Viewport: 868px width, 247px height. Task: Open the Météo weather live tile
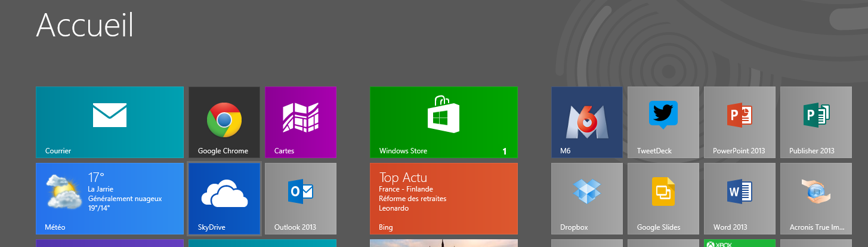(110, 199)
